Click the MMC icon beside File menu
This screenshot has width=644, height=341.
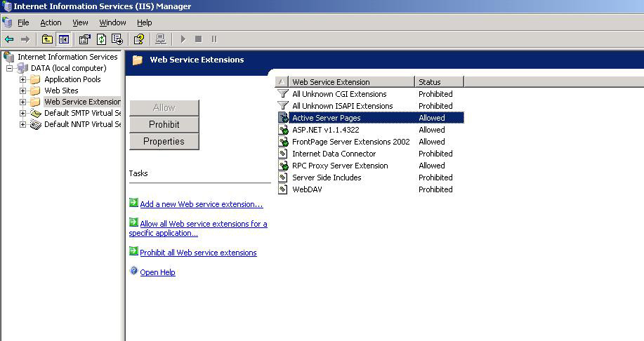pos(7,22)
